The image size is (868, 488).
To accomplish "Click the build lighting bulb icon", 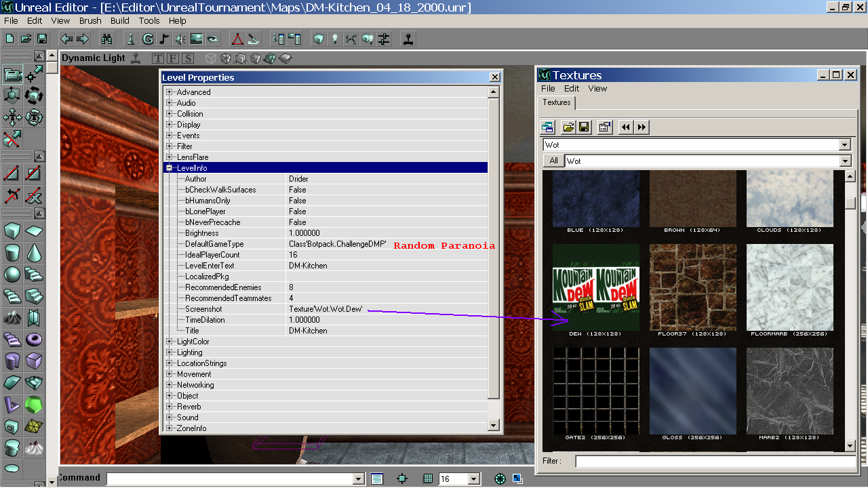I will (334, 39).
